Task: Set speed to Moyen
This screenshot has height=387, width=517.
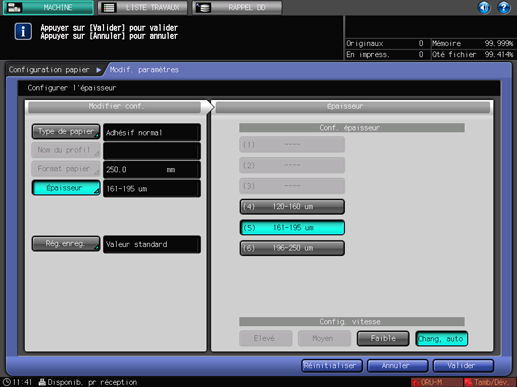Action: coord(324,339)
